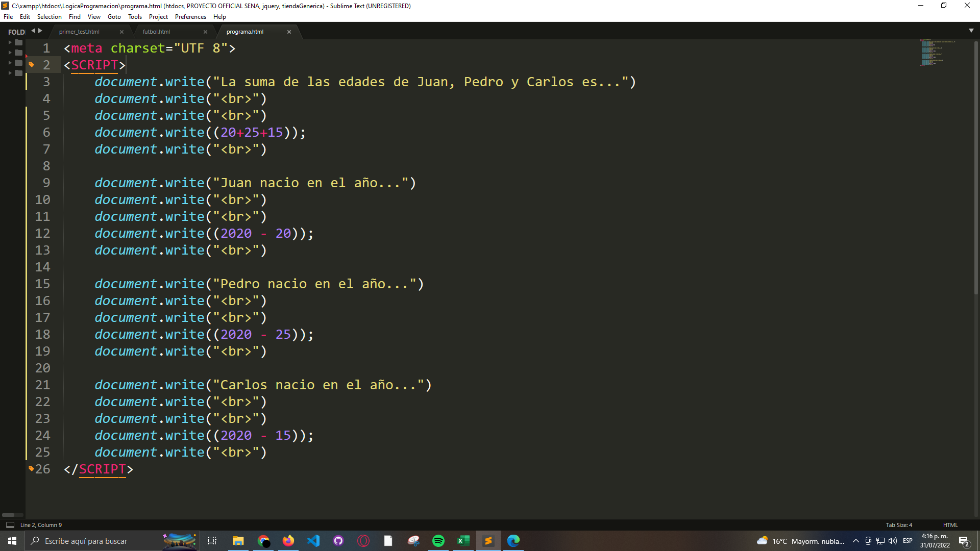980x551 pixels.
Task: Toggle the side bar via status icon
Action: [10, 525]
